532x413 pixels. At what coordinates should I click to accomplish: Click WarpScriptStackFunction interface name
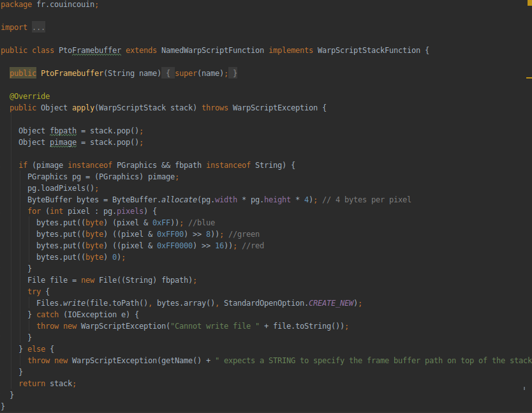click(369, 50)
